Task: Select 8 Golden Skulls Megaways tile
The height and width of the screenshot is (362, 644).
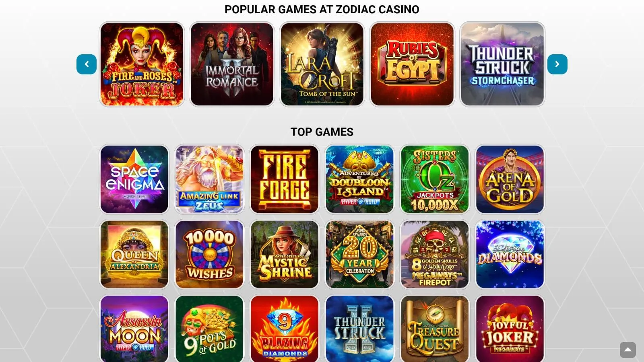Action: point(435,254)
